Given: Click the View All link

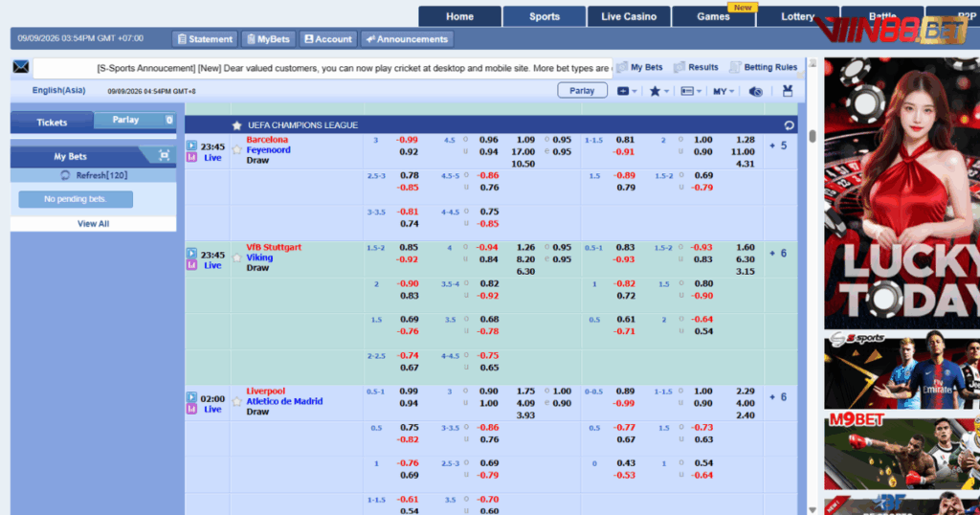Looking at the screenshot, I should tap(93, 224).
